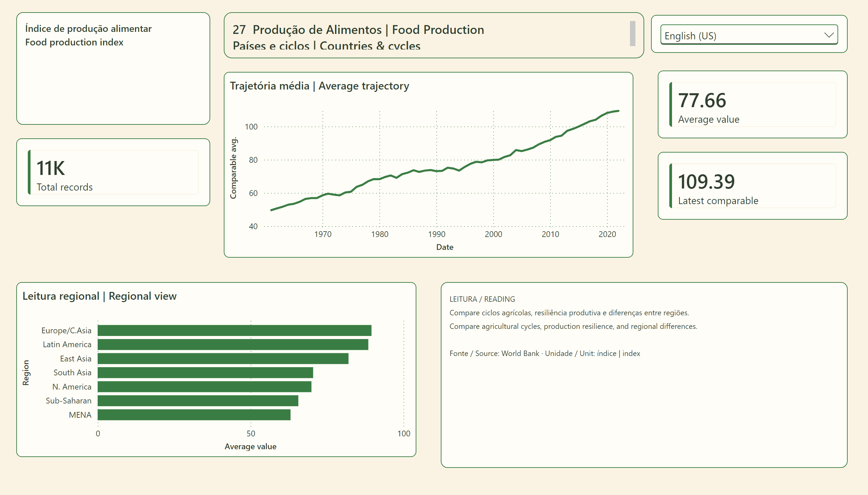The height and width of the screenshot is (495, 868).
Task: Click the '1990' date axis tick
Action: click(437, 234)
